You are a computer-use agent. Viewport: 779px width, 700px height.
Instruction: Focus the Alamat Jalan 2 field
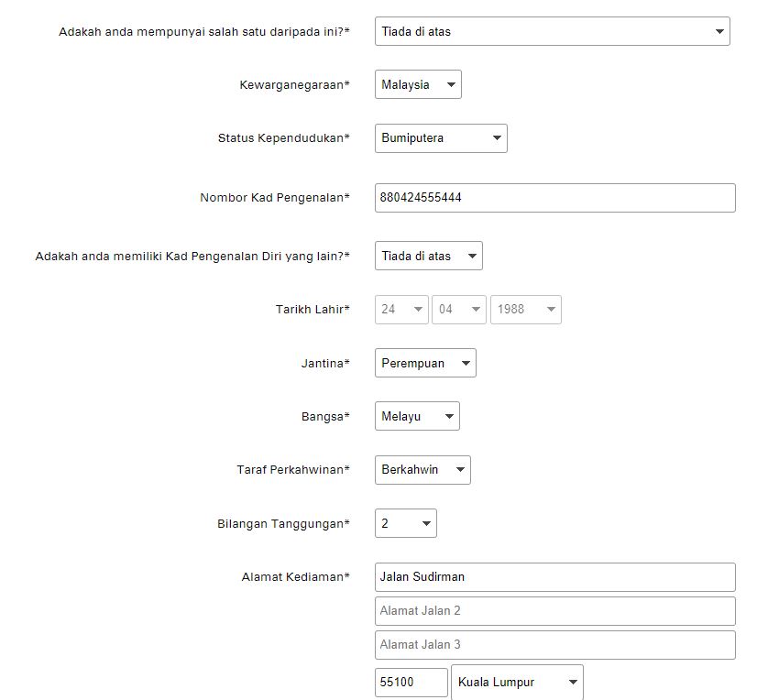[x=554, y=611]
